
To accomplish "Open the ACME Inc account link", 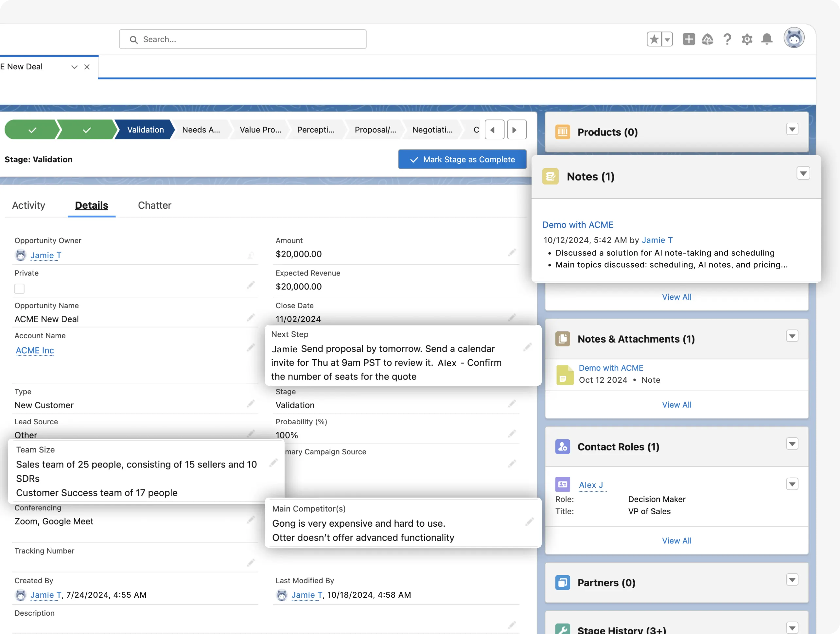I will point(35,350).
